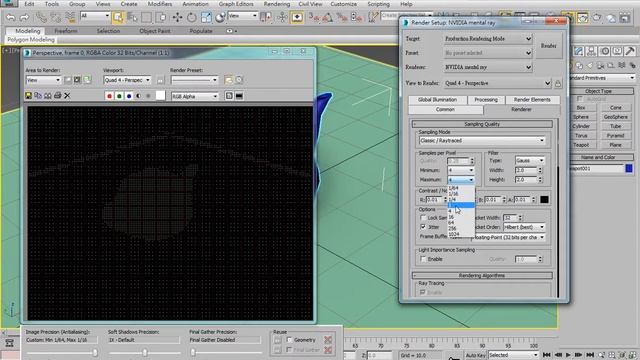Select the Scale transform tool
Screen dimensions: 640x360
pyautogui.click(x=206, y=17)
